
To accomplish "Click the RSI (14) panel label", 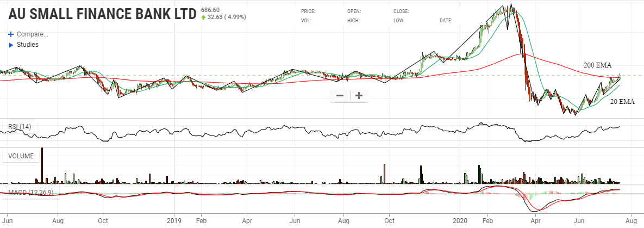I will point(20,127).
